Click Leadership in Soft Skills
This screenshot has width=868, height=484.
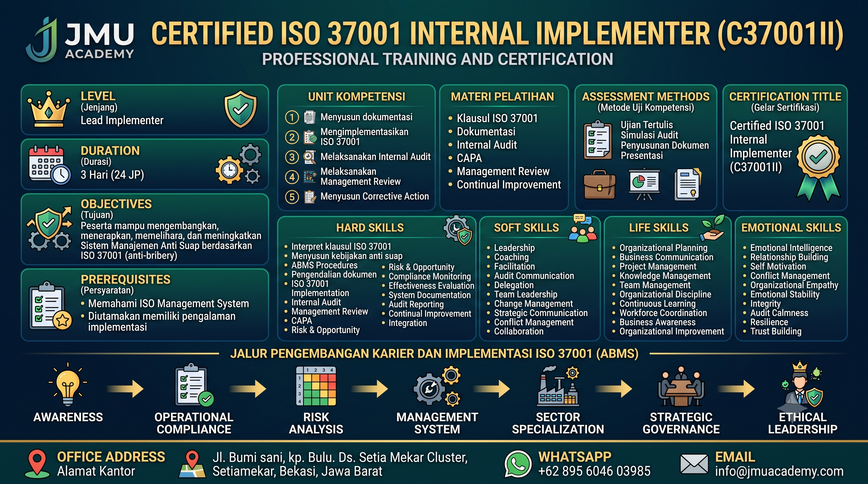pyautogui.click(x=514, y=248)
